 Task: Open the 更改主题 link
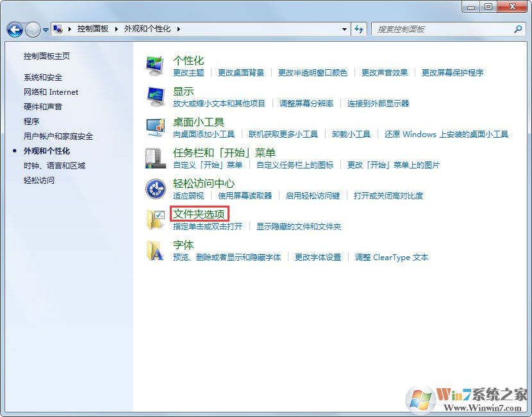[x=188, y=72]
